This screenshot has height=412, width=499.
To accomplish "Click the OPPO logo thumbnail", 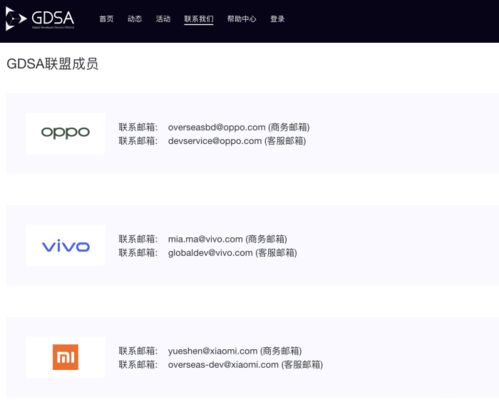I will [65, 133].
